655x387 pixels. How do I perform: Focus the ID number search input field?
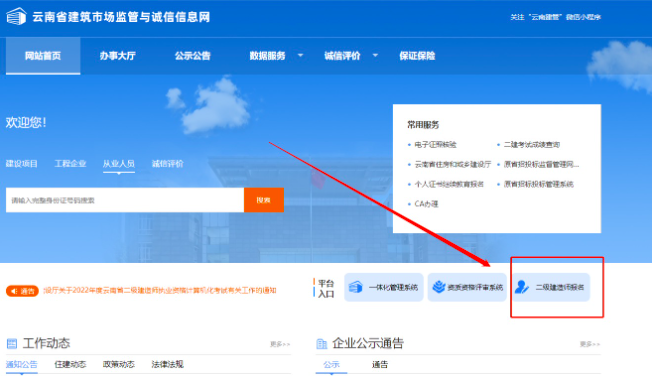(125, 200)
